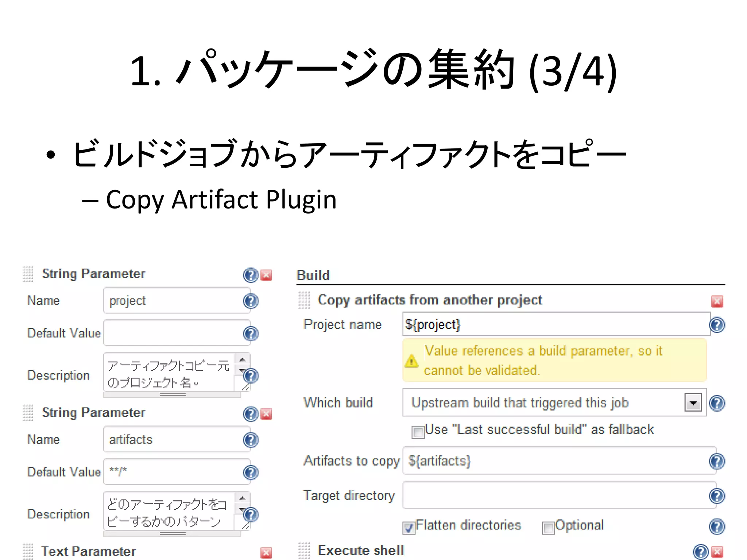747x560 pixels.
Task: Open help for the 'project' name field
Action: click(x=251, y=301)
